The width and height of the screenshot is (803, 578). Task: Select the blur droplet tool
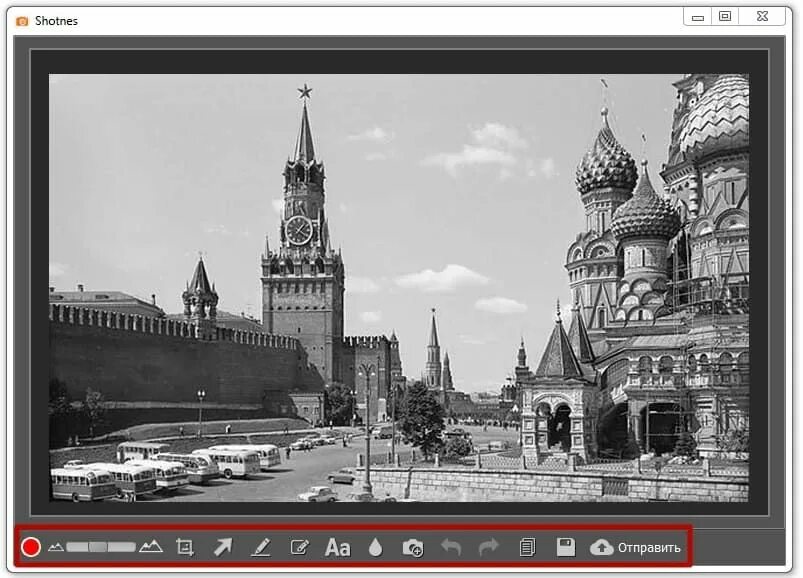coord(375,547)
